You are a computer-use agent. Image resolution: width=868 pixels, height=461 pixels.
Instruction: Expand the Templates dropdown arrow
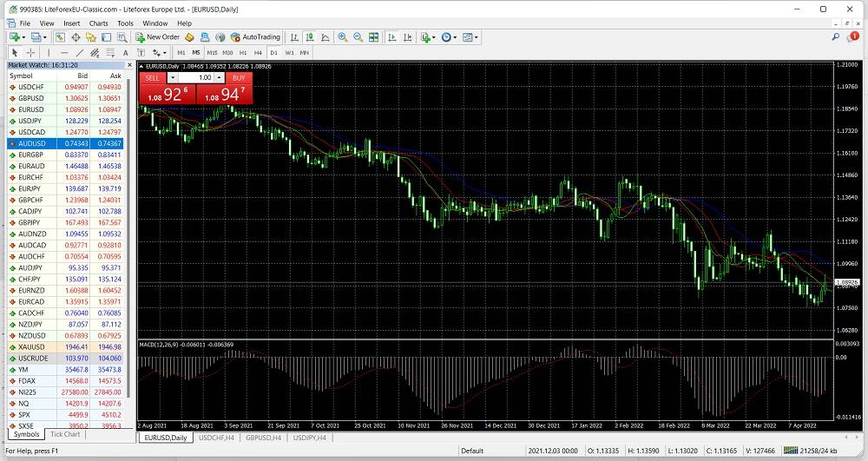pyautogui.click(x=476, y=37)
